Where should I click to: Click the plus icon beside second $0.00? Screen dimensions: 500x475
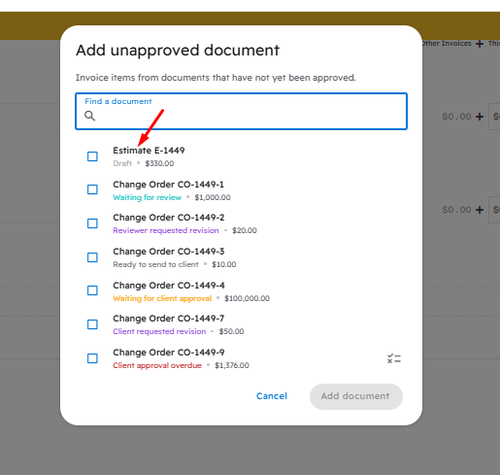tap(479, 210)
